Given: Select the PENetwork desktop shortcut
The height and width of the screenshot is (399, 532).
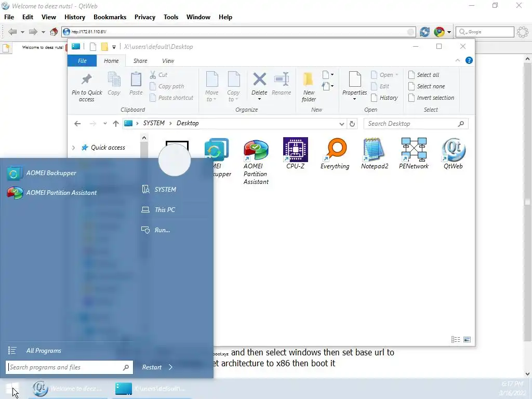Looking at the screenshot, I should [x=414, y=153].
